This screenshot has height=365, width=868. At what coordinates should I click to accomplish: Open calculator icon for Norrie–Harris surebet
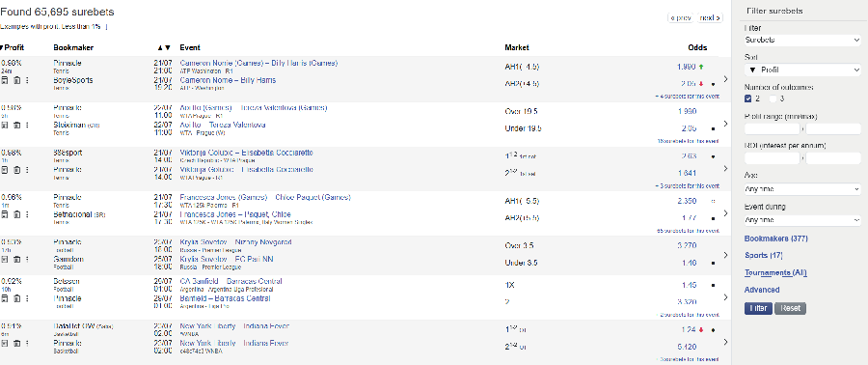(x=5, y=80)
